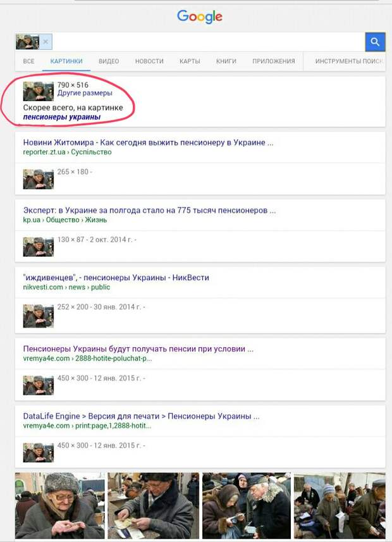The image size is (392, 542).
Task: Click the 130 × 87 result thumbnail
Action: 39,247
